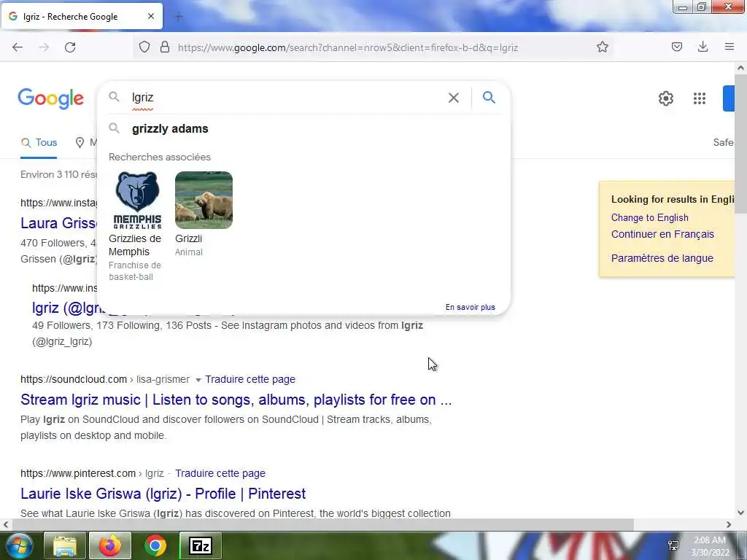Screen dimensions: 747x560
Task: Launch Google Chrome from the taskbar
Action: coord(155,545)
